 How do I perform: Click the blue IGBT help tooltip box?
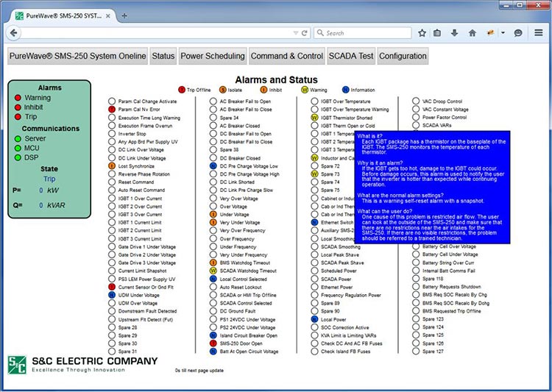pos(432,187)
